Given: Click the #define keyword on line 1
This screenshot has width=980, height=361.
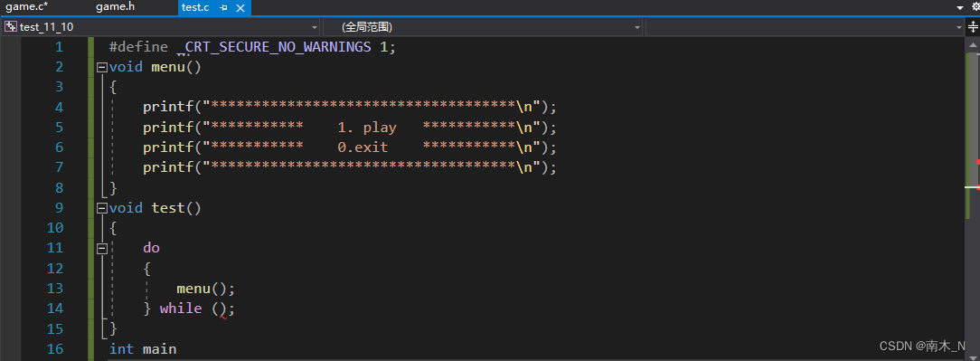Looking at the screenshot, I should click(138, 47).
